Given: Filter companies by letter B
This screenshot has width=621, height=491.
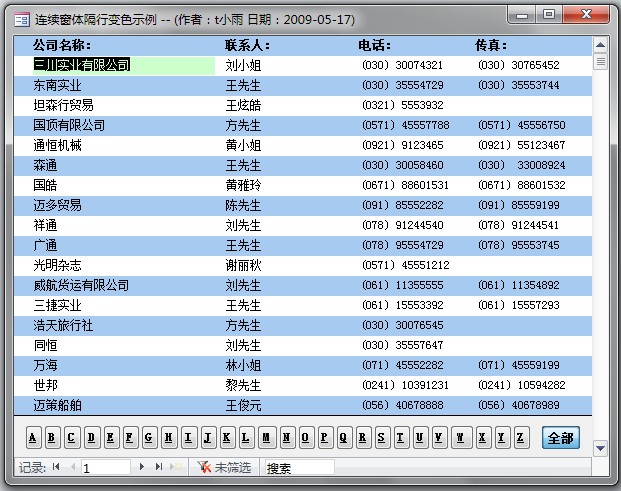Looking at the screenshot, I should pos(52,438).
